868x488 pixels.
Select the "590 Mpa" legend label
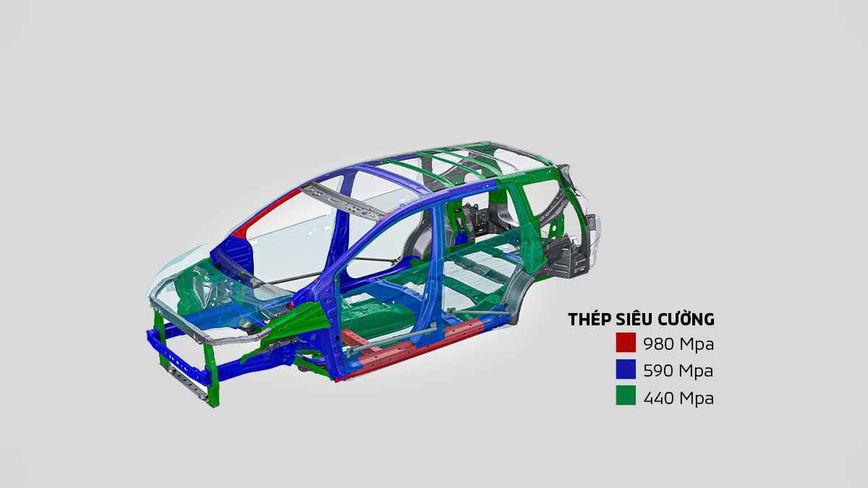(x=678, y=371)
